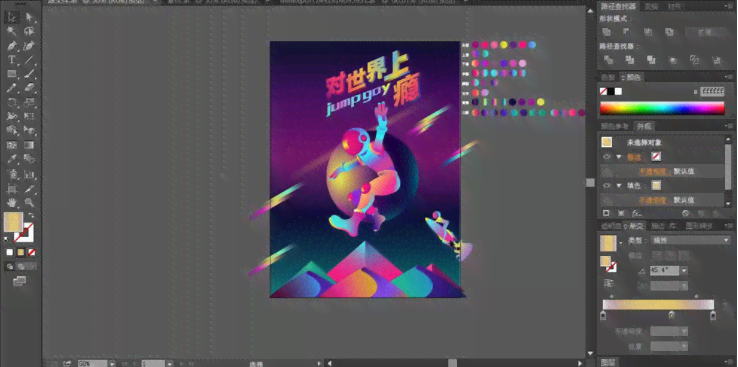This screenshot has height=367, width=738.
Task: Activate the toolbox fill swatch
Action: (x=13, y=222)
